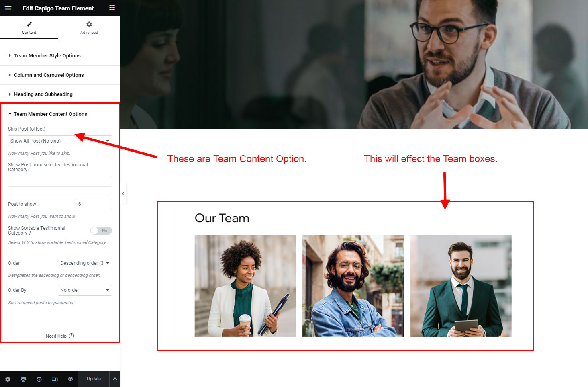Open the settings gear in bottom bar

[x=8, y=379]
